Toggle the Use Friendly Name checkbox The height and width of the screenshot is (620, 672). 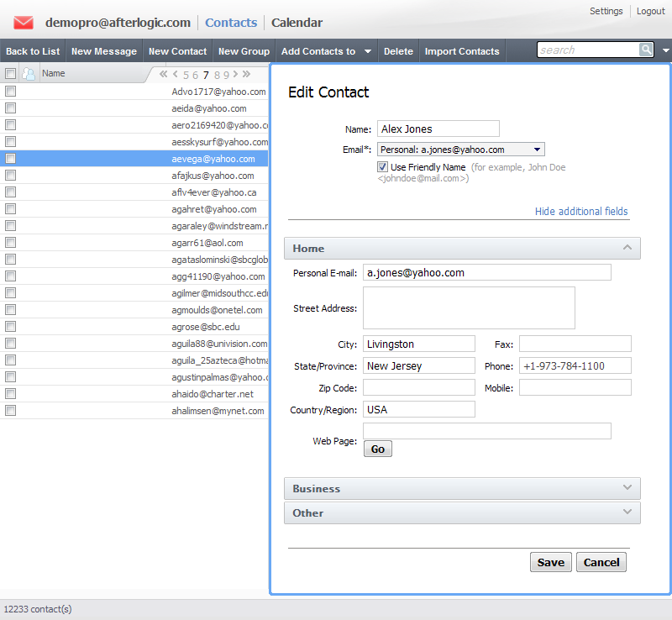point(383,167)
